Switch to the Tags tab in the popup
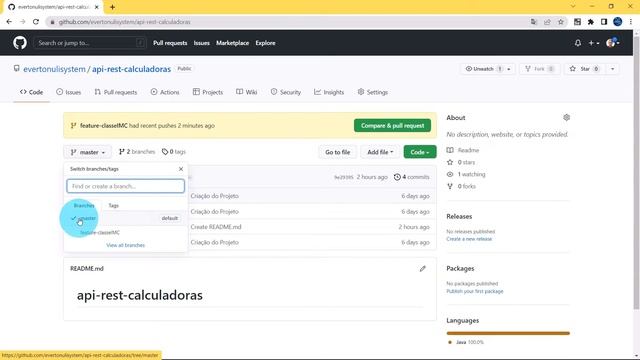The image size is (640, 360). [x=113, y=205]
